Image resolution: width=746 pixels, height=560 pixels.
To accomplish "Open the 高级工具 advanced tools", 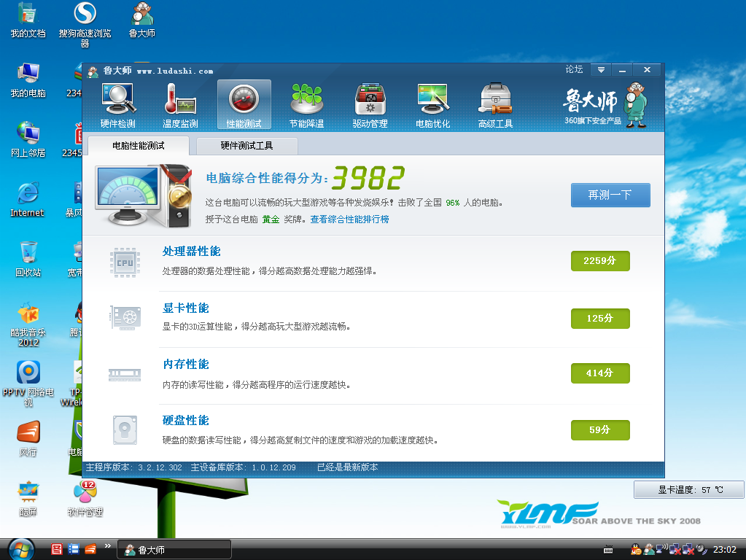I will pyautogui.click(x=495, y=106).
